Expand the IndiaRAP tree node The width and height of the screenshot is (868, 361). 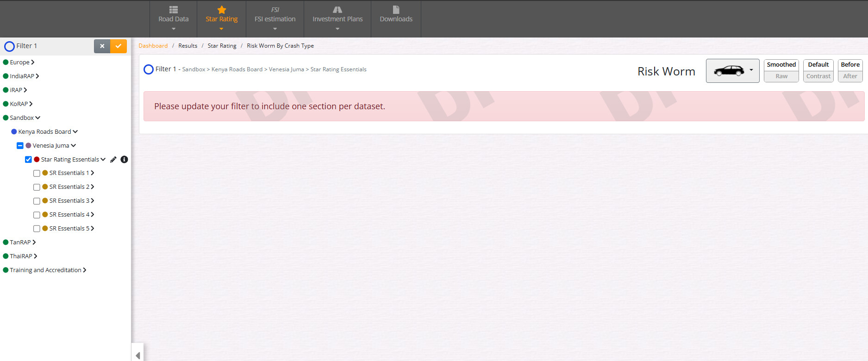coord(37,76)
